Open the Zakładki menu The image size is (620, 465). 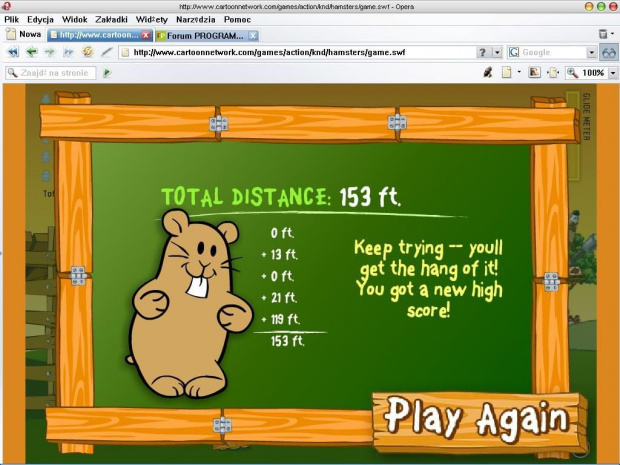click(109, 19)
